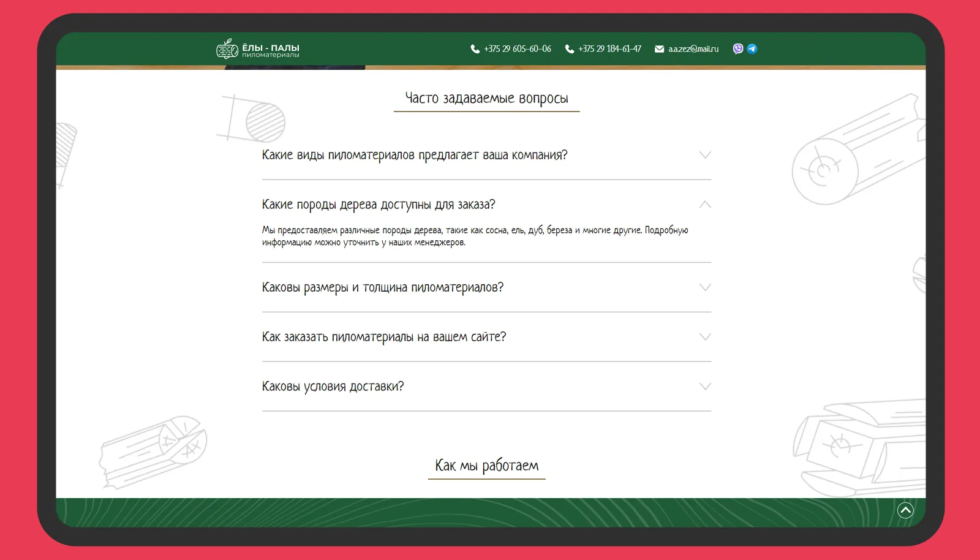
Task: Click the phone icon before +375 29 184-61-47
Action: (570, 49)
